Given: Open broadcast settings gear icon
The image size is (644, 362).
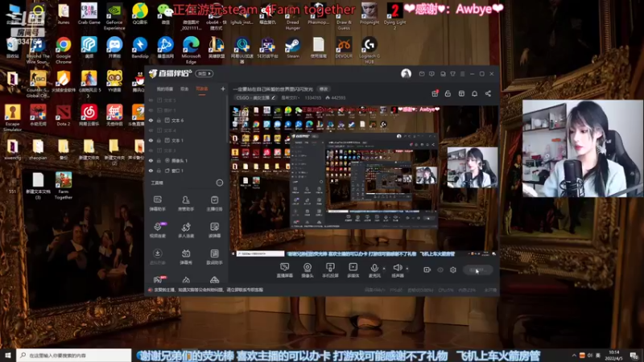Looking at the screenshot, I should tap(453, 269).
